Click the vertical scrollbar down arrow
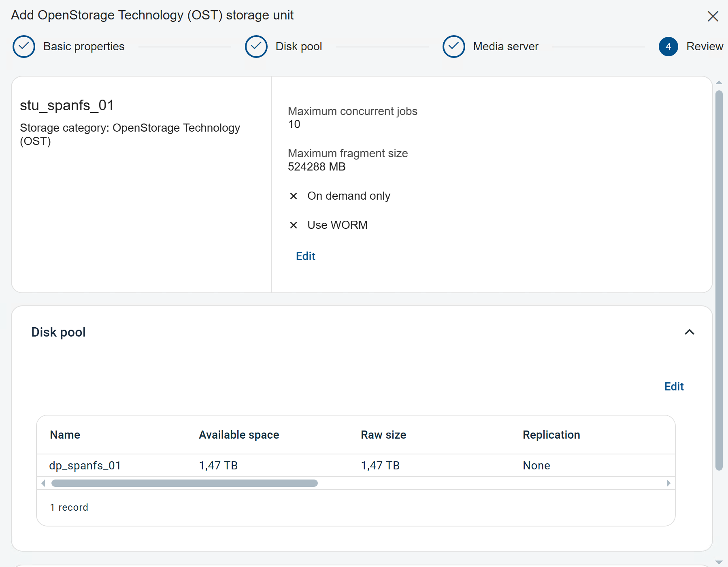This screenshot has height=567, width=728. pyautogui.click(x=719, y=562)
